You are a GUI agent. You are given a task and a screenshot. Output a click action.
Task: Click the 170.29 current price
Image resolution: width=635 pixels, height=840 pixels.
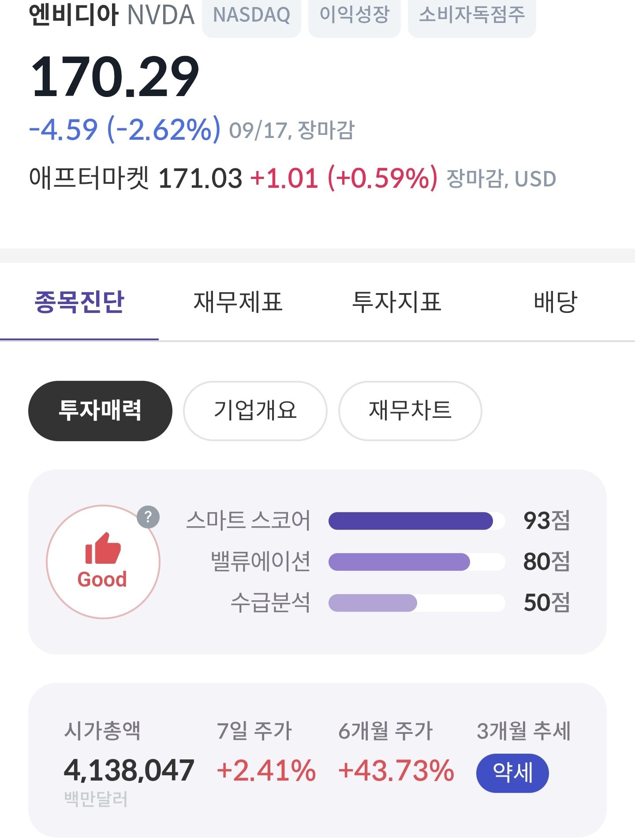(115, 77)
